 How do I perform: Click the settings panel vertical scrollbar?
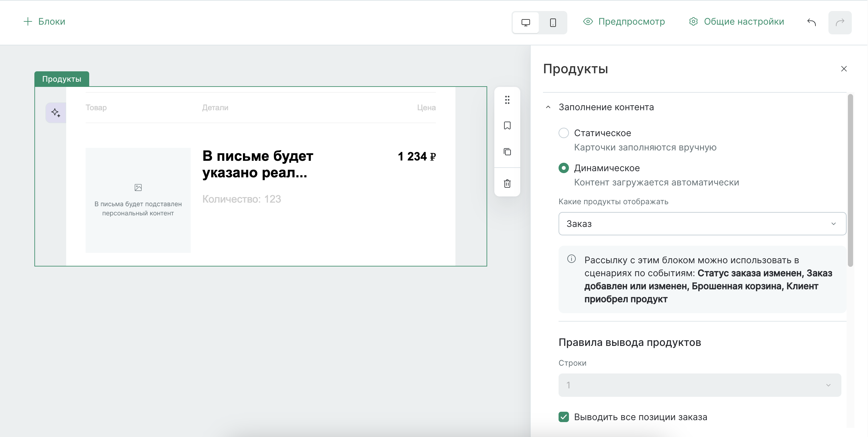[x=850, y=181]
